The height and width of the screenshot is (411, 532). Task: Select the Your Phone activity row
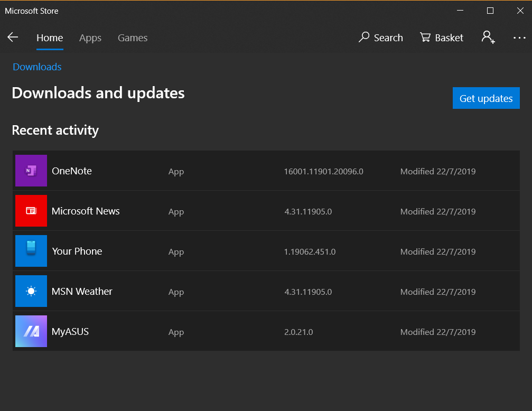[238, 251]
